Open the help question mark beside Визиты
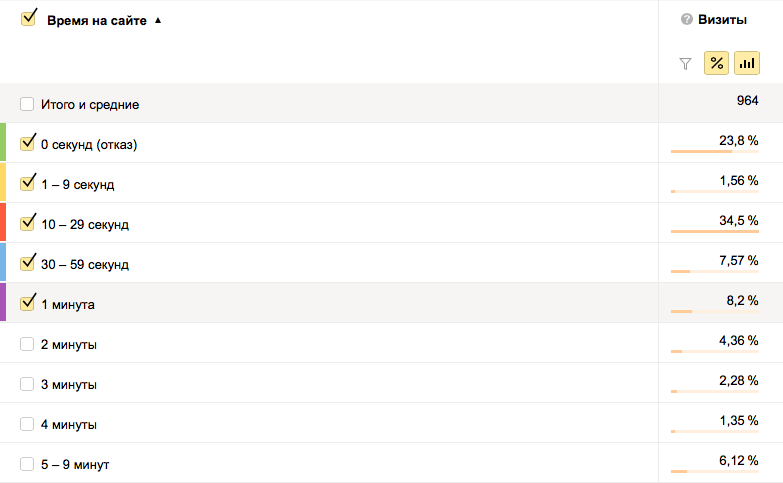 [687, 19]
